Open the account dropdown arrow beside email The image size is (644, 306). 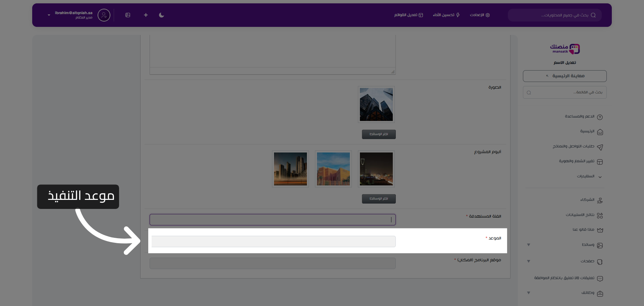click(49, 15)
